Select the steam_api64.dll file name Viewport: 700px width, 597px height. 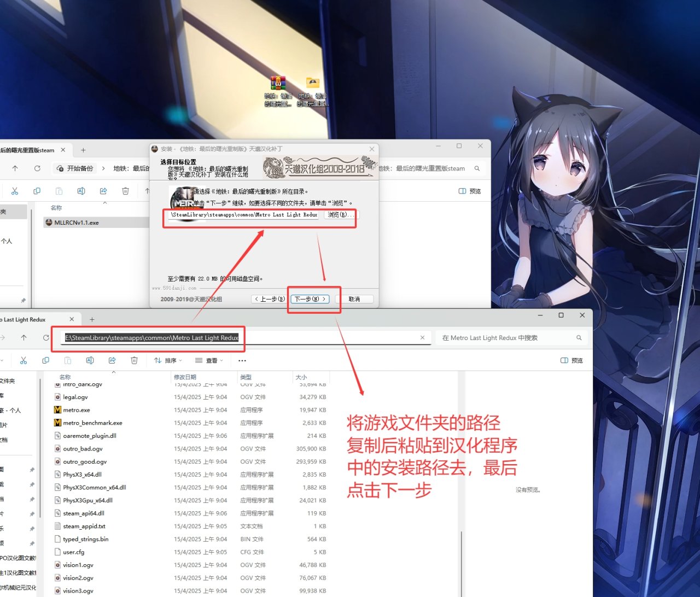click(84, 513)
